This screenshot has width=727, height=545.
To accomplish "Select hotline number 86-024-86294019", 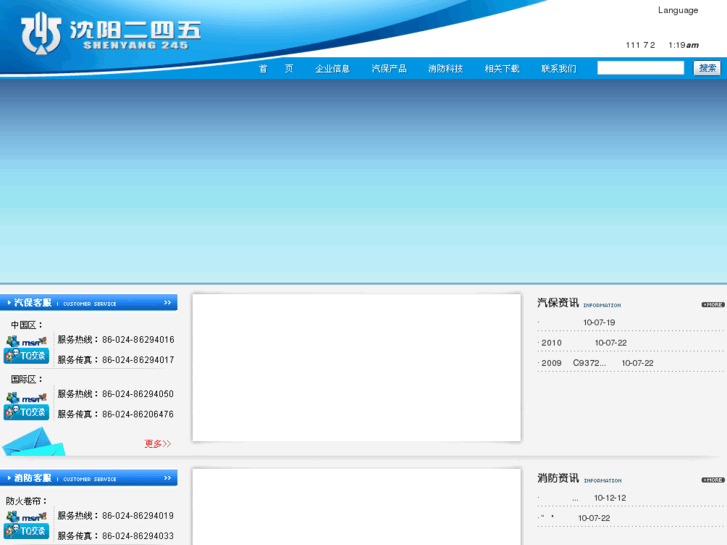I will (x=138, y=515).
